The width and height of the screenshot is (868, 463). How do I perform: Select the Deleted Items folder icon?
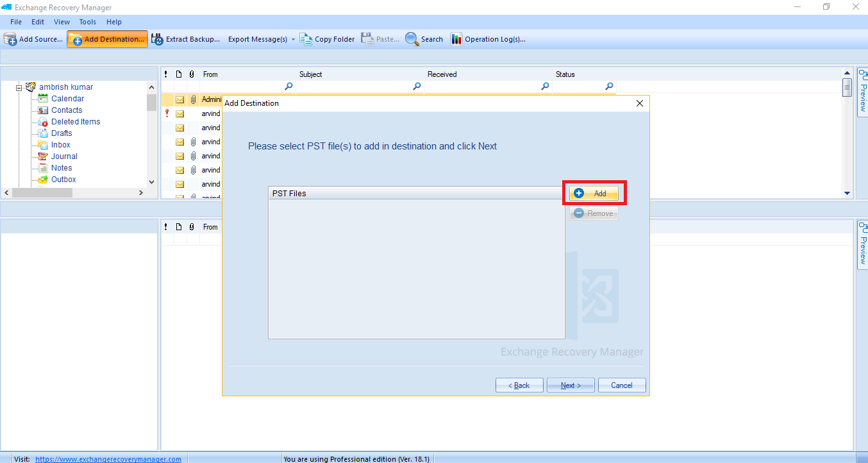(x=43, y=121)
